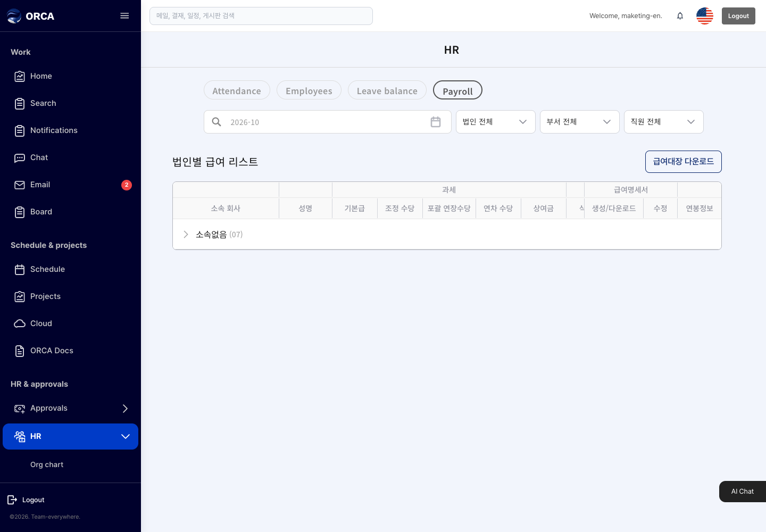Click the Schedule calendar icon
Screen dimensions: 766x532
pyautogui.click(x=20, y=269)
